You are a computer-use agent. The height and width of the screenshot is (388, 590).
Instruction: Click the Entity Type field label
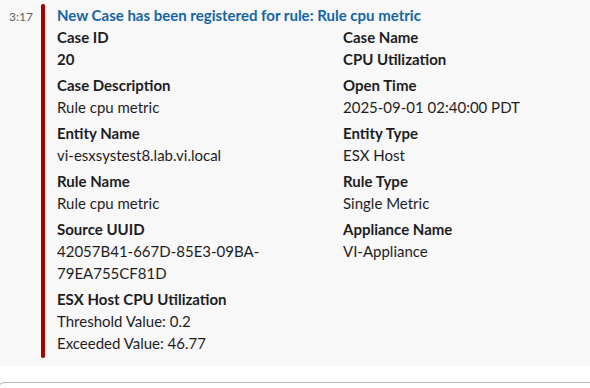[380, 134]
